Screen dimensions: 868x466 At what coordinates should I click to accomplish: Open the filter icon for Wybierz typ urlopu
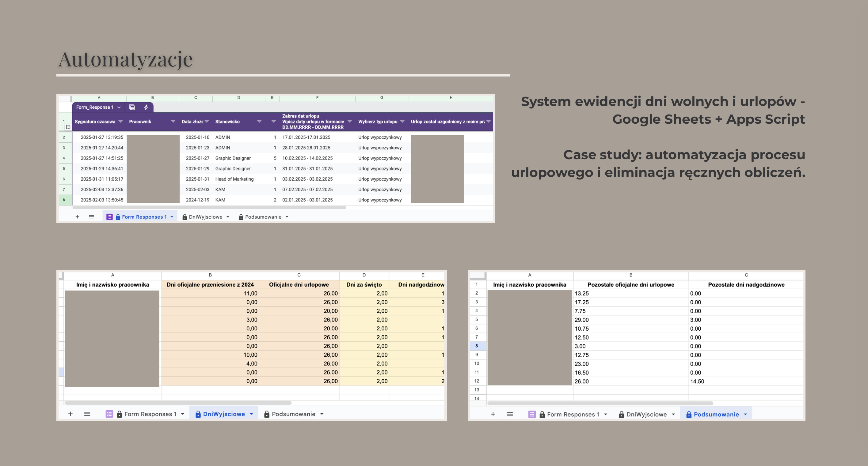click(x=402, y=122)
